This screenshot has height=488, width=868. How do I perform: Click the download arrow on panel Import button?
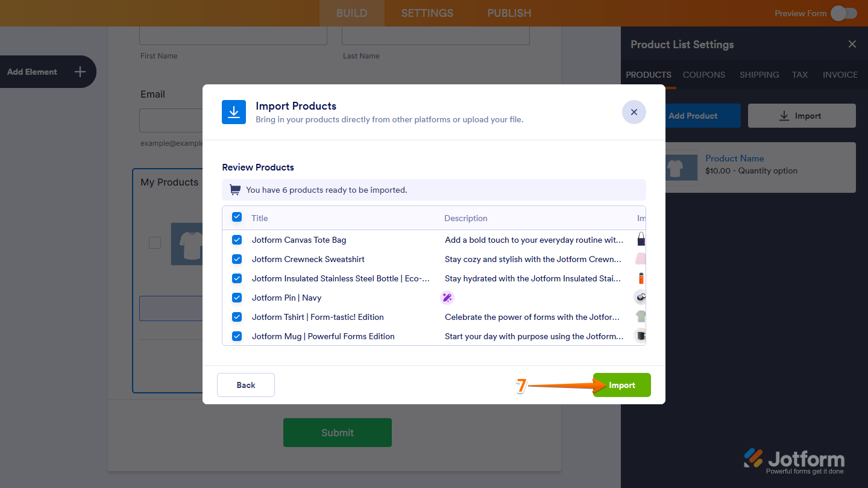tap(784, 116)
